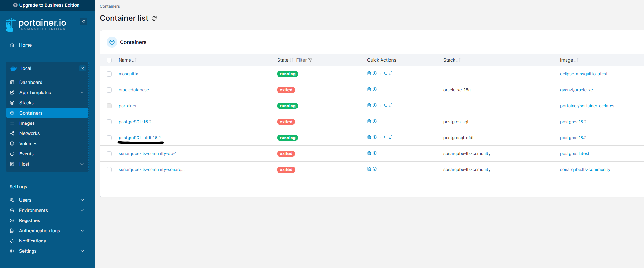
Task: Sort containers by State column
Action: pyautogui.click(x=285, y=60)
